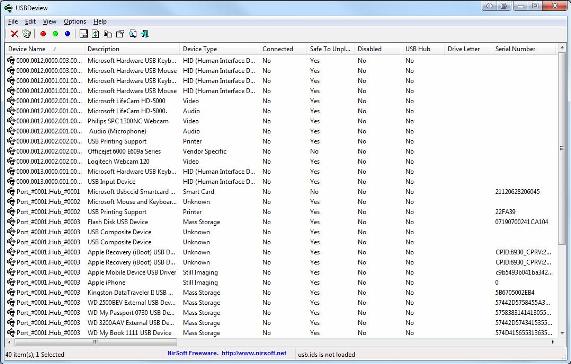This screenshot has height=364, width=571.
Task: Select the Officejet 6000 E609a Series description
Action: pyautogui.click(x=124, y=151)
